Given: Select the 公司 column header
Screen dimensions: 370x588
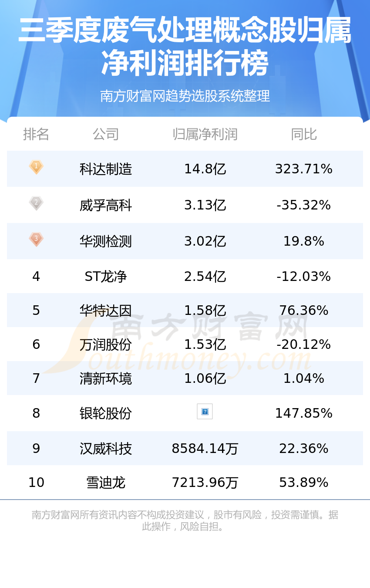Looking at the screenshot, I should (x=106, y=134).
